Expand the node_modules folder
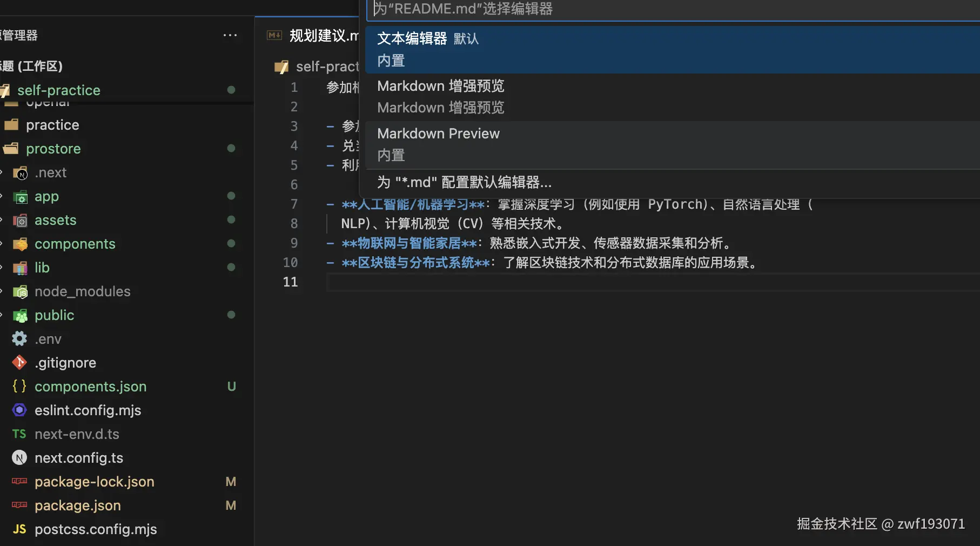The image size is (980, 546). (82, 291)
